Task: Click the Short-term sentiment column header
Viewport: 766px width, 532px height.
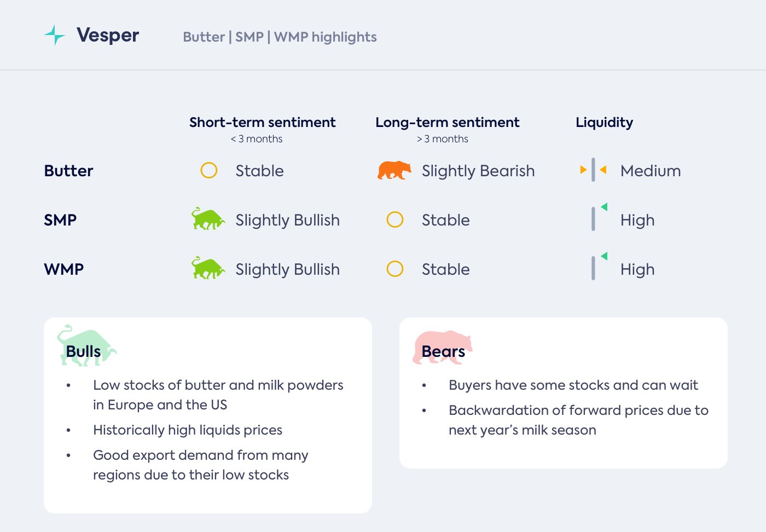Action: 263,122
